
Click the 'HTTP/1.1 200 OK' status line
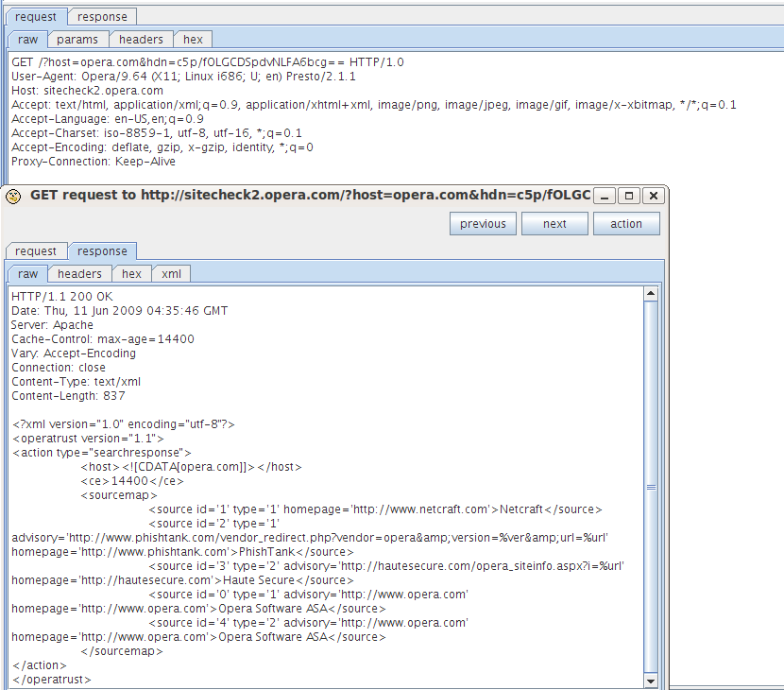coord(62,296)
